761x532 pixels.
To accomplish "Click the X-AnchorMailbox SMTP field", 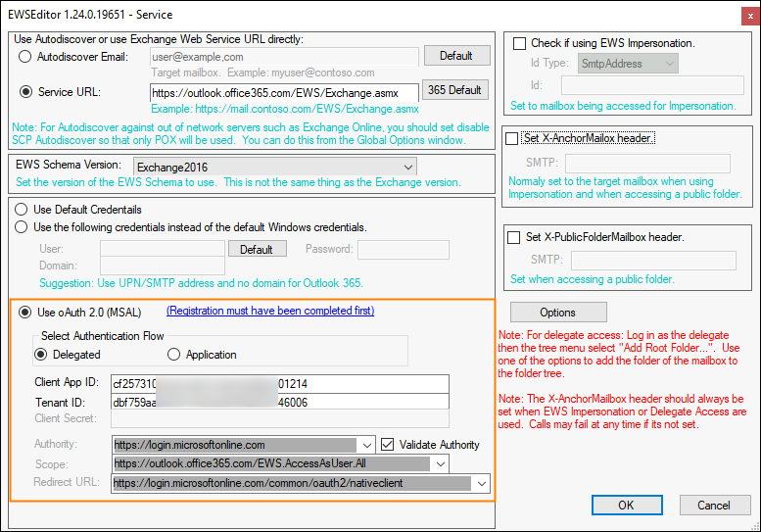I will tap(648, 164).
